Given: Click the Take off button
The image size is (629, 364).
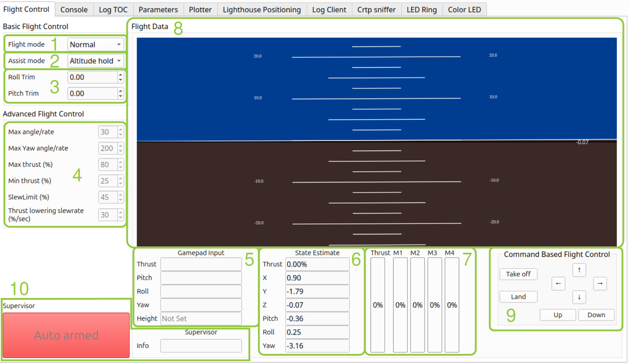Looking at the screenshot, I should 518,274.
